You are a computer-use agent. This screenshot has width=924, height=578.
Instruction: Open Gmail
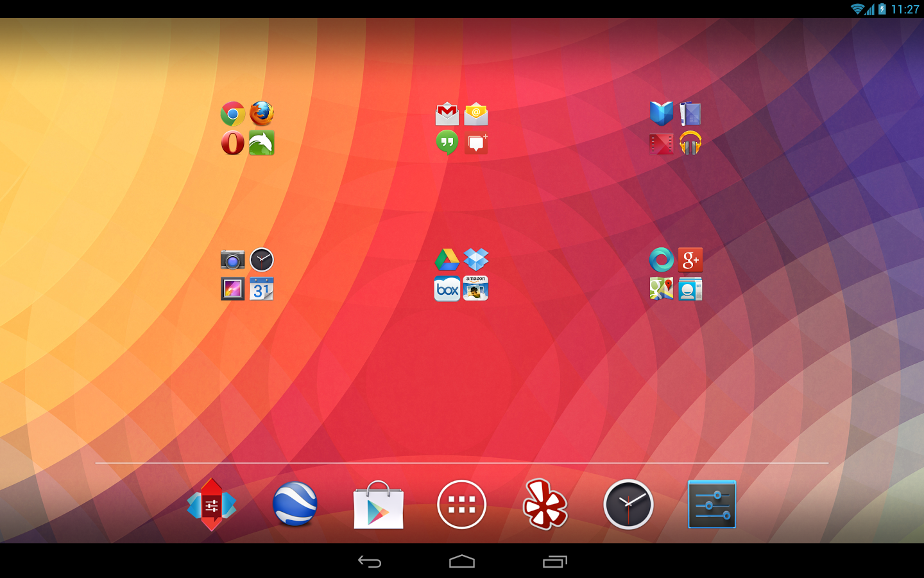[x=447, y=114]
